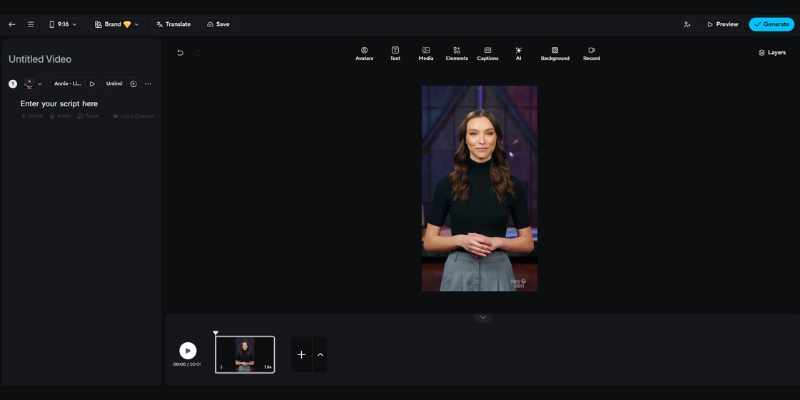This screenshot has height=400, width=800.
Task: Open the Record tool
Action: click(x=591, y=54)
